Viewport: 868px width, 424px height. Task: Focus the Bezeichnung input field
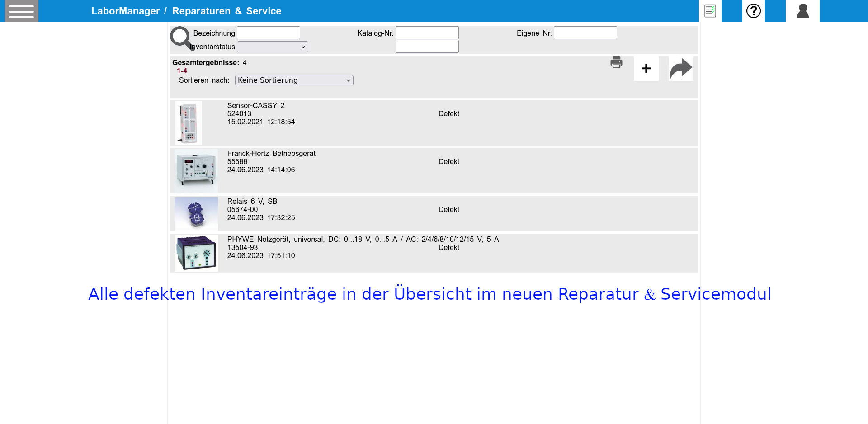point(269,33)
